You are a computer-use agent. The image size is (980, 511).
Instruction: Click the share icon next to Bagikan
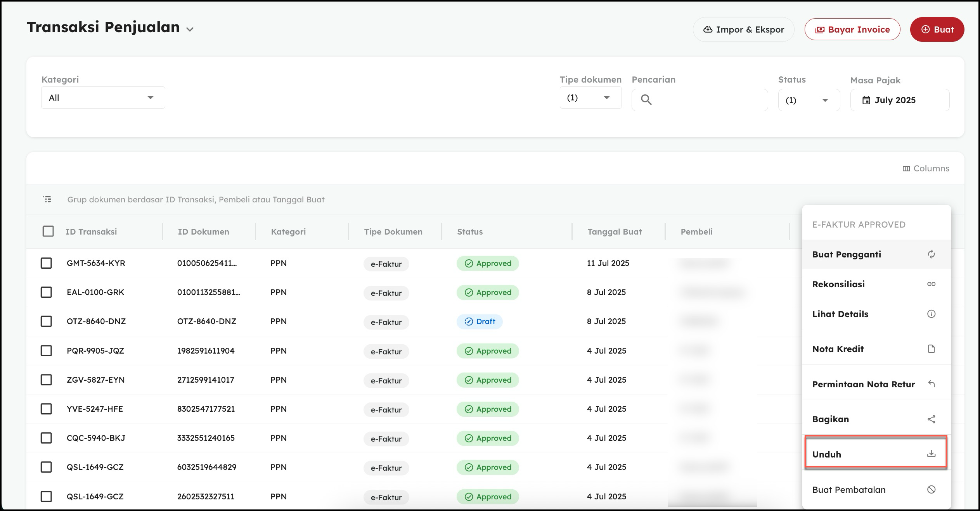click(931, 419)
